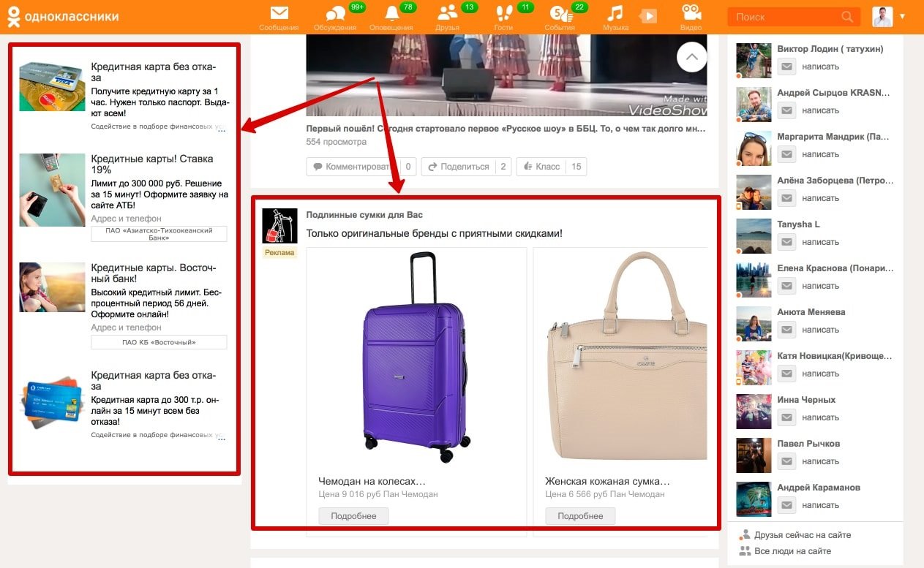The width and height of the screenshot is (924, 568).
Task: Click the Гости footprints icon
Action: click(503, 13)
